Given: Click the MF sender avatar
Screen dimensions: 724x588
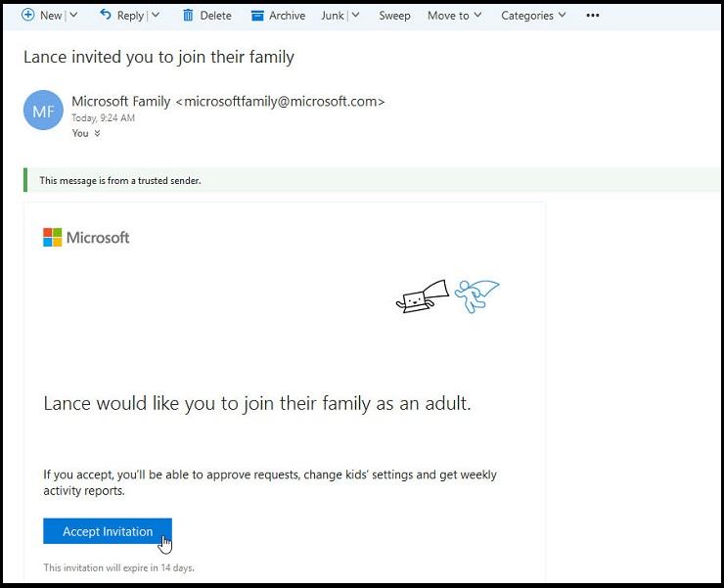Looking at the screenshot, I should (43, 110).
